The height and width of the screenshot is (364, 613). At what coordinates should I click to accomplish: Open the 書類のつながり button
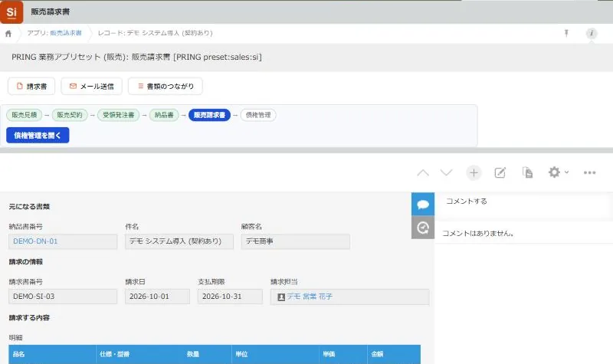click(166, 86)
